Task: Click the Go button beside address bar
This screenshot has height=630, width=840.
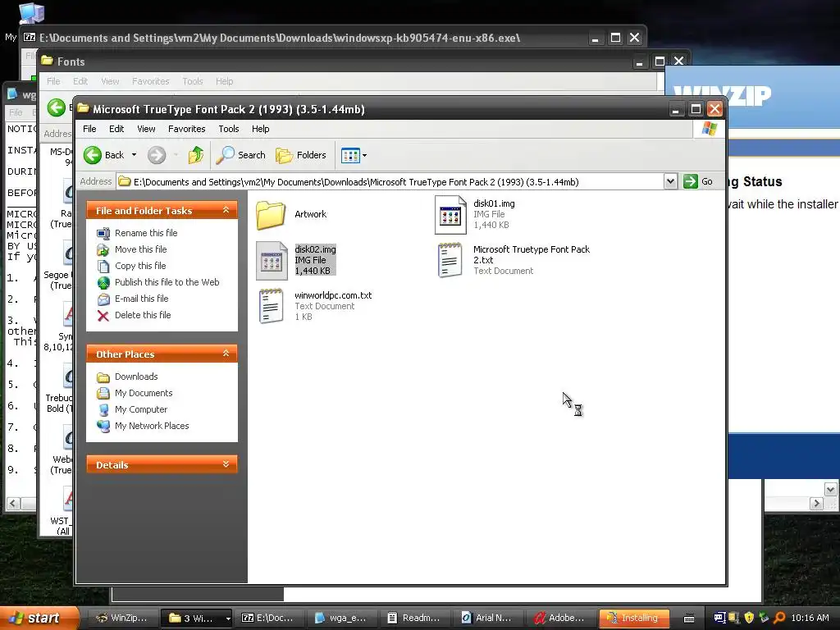Action: click(x=698, y=181)
